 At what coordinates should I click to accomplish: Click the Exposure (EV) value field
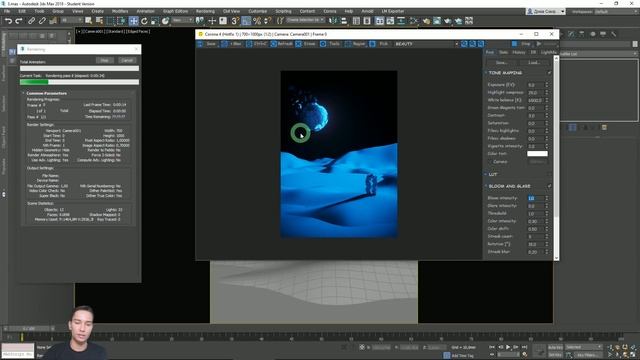pos(536,85)
